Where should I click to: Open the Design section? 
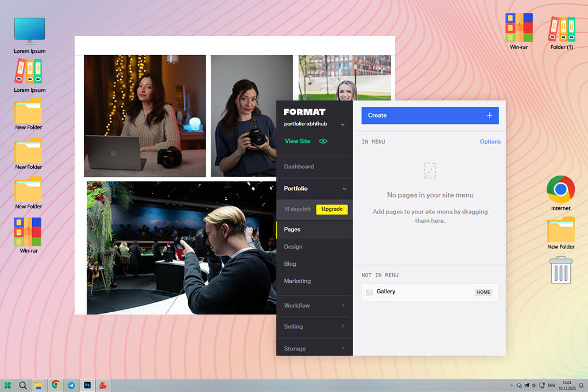293,247
